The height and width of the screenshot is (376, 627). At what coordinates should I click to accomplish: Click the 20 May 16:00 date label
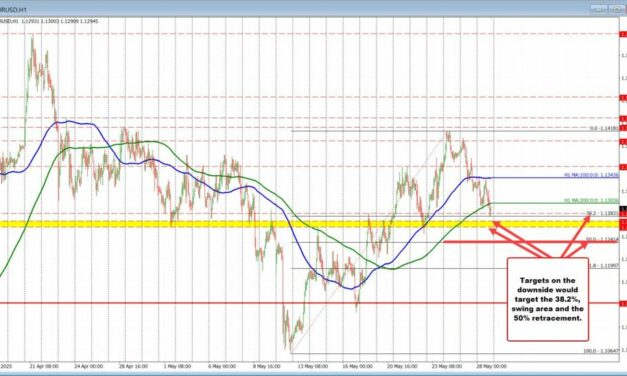(403, 366)
